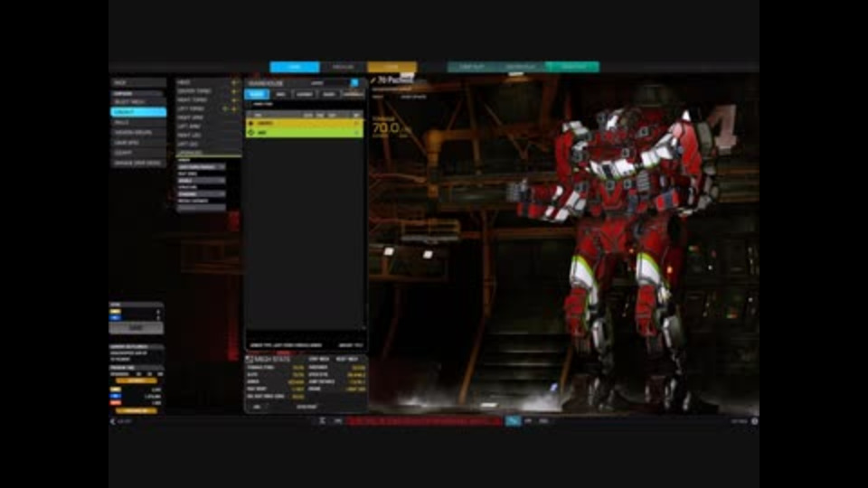Image resolution: width=868 pixels, height=488 pixels.
Task: Open the Upgrades section
Action: point(208,153)
